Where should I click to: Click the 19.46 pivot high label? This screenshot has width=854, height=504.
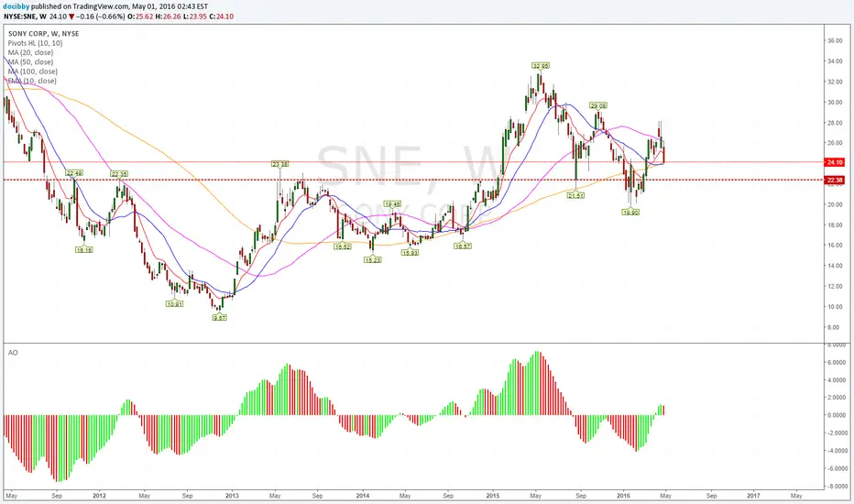click(x=392, y=203)
